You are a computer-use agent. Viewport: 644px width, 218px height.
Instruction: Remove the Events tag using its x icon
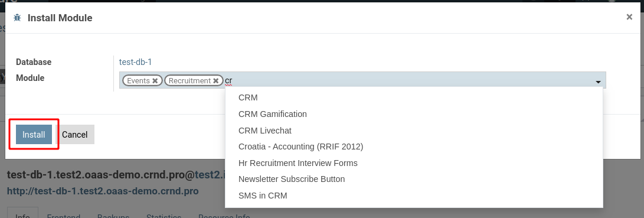[x=155, y=80]
